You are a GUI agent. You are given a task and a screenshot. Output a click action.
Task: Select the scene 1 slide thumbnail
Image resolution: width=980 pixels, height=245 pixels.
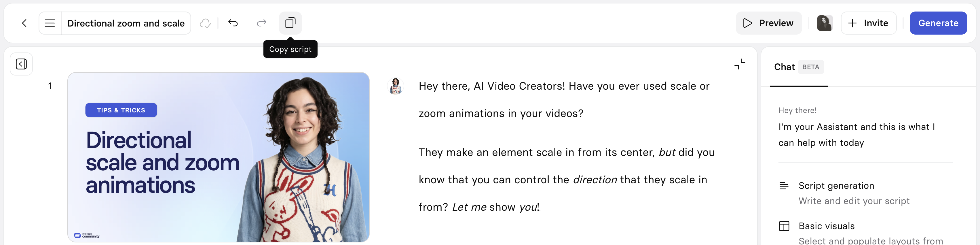pos(218,157)
